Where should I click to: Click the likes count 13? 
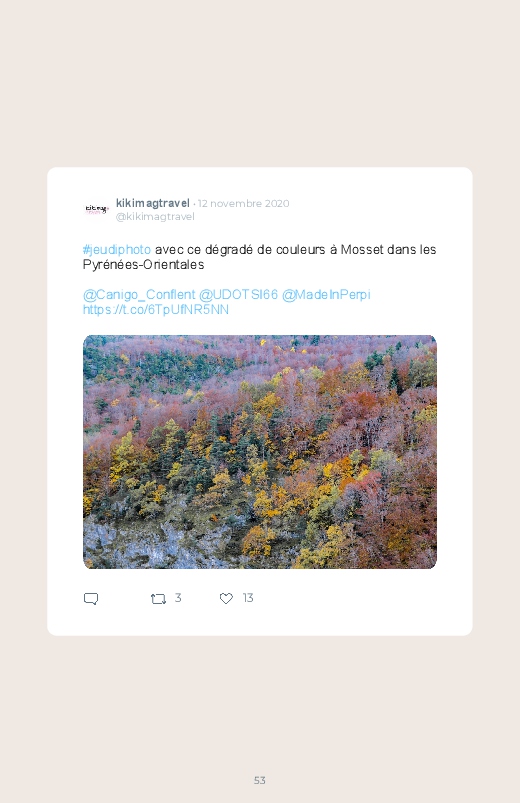click(248, 598)
